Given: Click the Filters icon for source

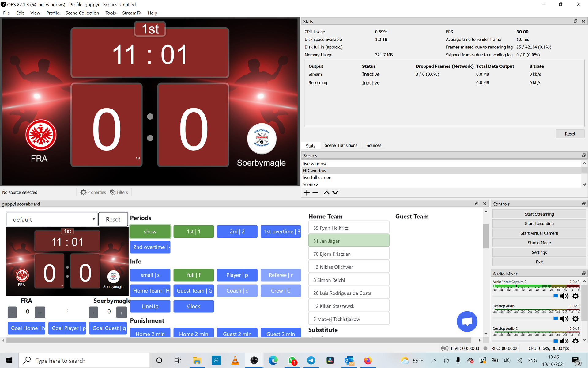Looking at the screenshot, I should tap(113, 192).
